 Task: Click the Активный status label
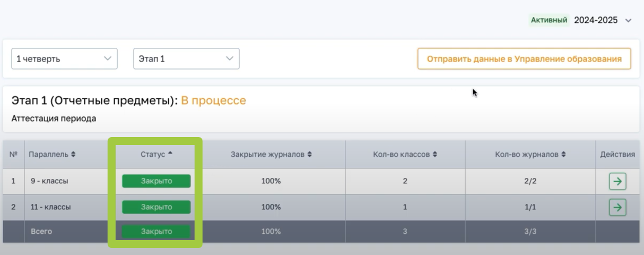pyautogui.click(x=550, y=20)
